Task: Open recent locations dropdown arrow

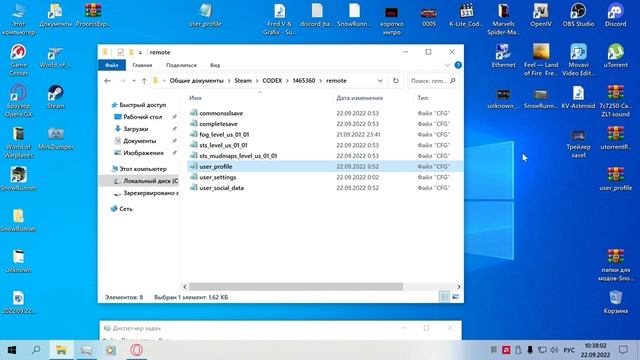Action: tap(134, 81)
